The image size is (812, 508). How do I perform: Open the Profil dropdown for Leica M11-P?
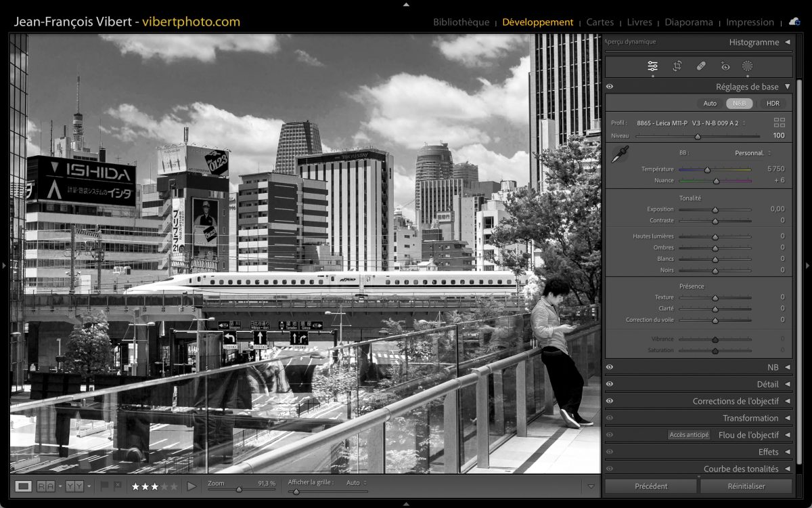point(692,123)
